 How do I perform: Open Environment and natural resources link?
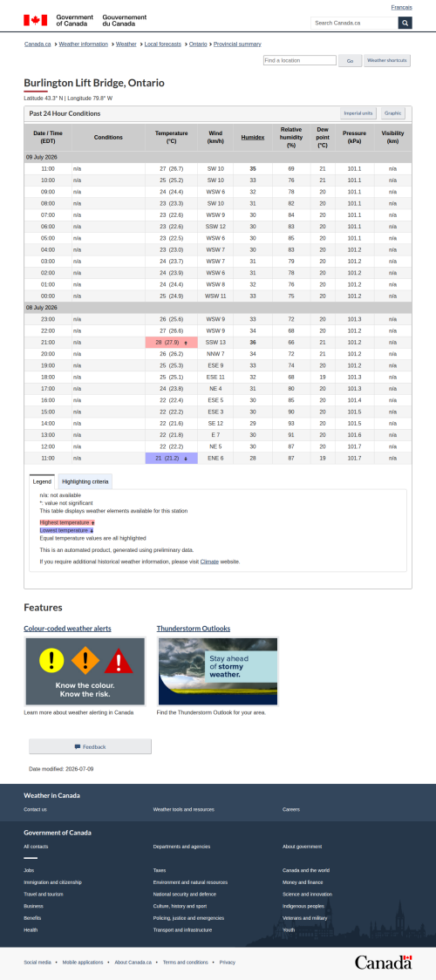click(190, 882)
